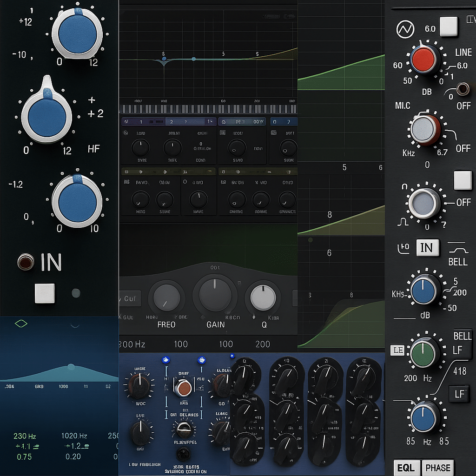The height and width of the screenshot is (476, 476).
Task: Click the square wave icon near the bottom OFF knob
Action: [403, 222]
